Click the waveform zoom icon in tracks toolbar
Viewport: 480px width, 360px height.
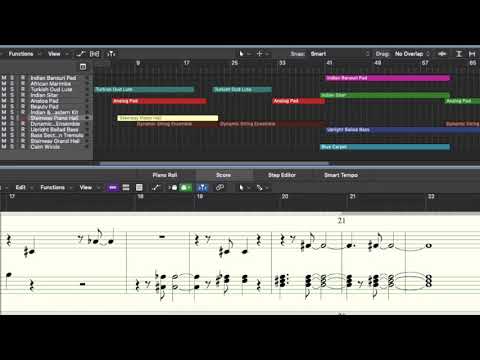tap(442, 54)
